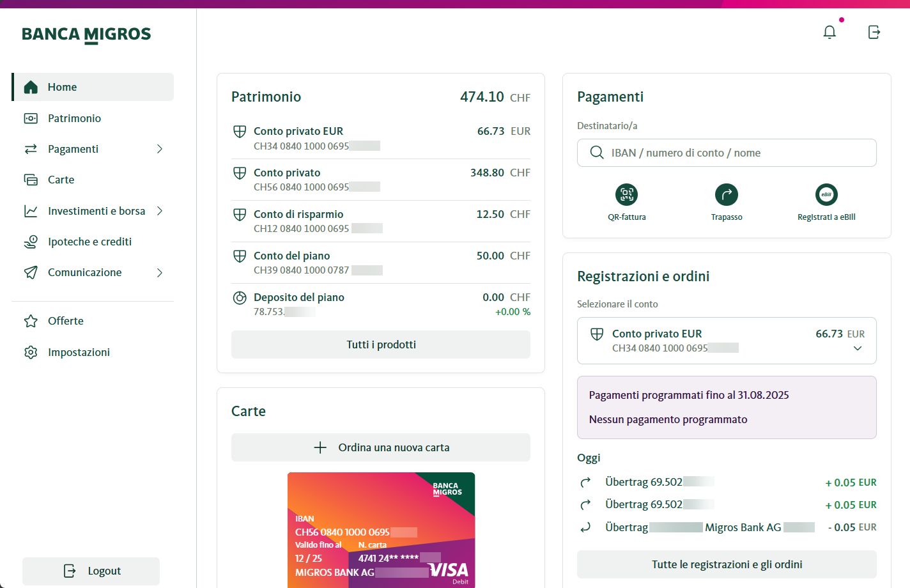The width and height of the screenshot is (910, 588).
Task: Click the second Übertrag 69.502 transaction
Action: tap(727, 505)
